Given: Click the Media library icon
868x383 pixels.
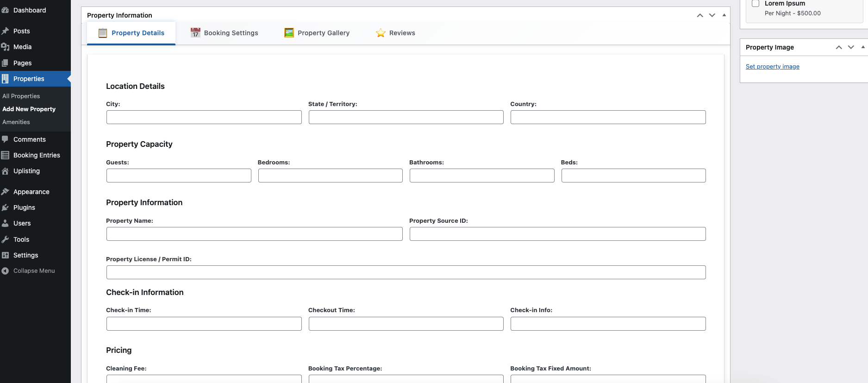Looking at the screenshot, I should click(x=5, y=47).
